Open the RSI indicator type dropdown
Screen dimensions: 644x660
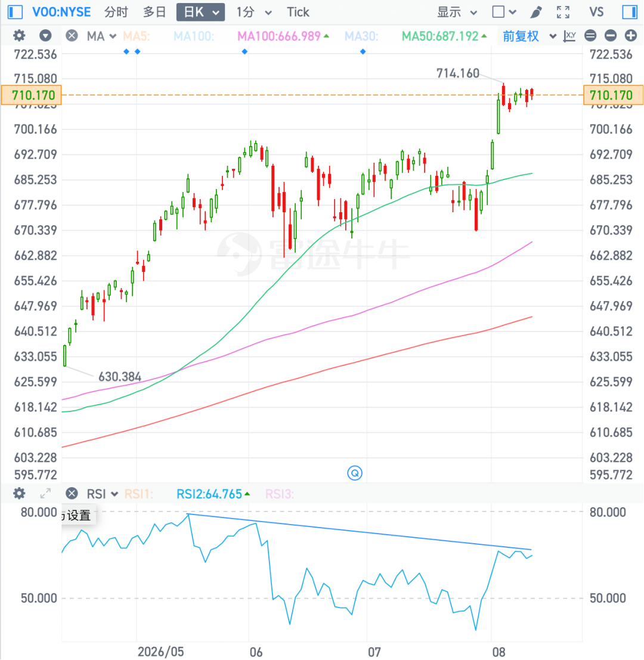click(103, 494)
